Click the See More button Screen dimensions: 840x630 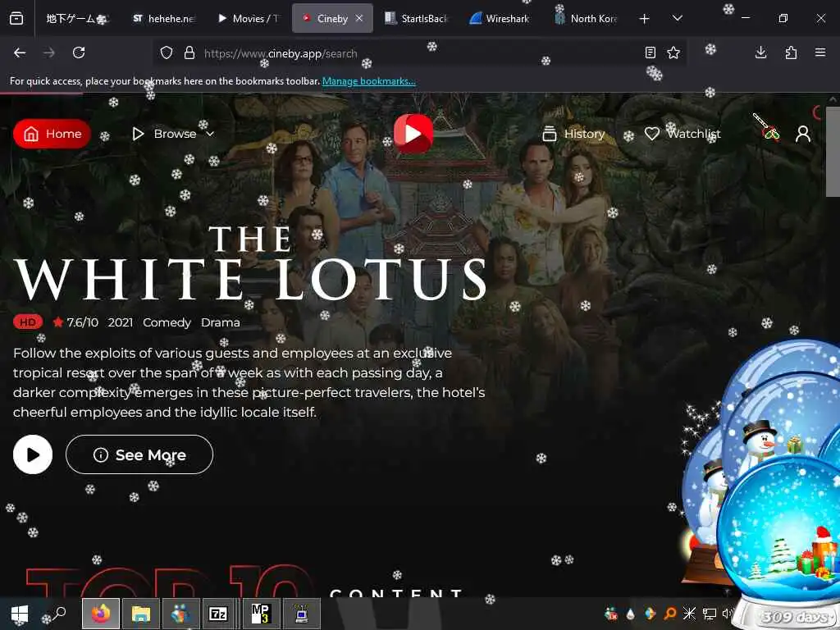click(139, 454)
